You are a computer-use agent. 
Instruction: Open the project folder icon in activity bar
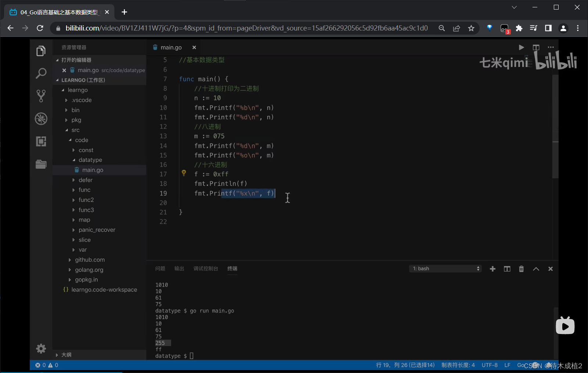pos(41,164)
